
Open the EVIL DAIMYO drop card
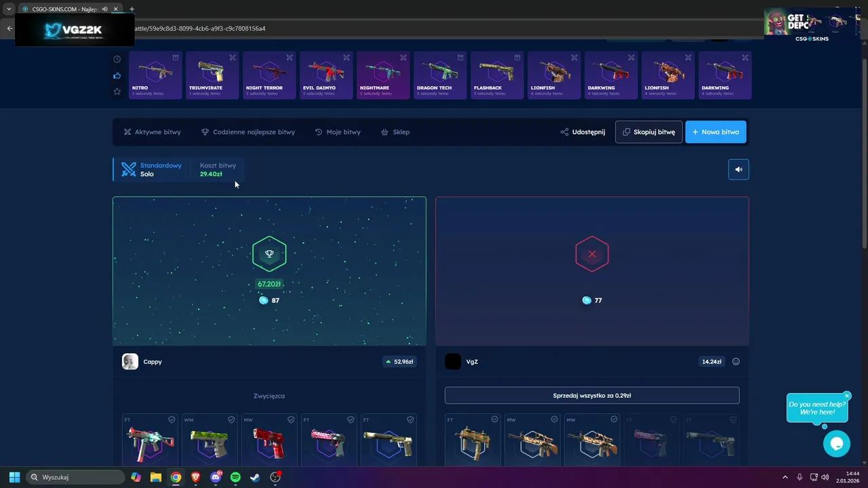click(326, 75)
